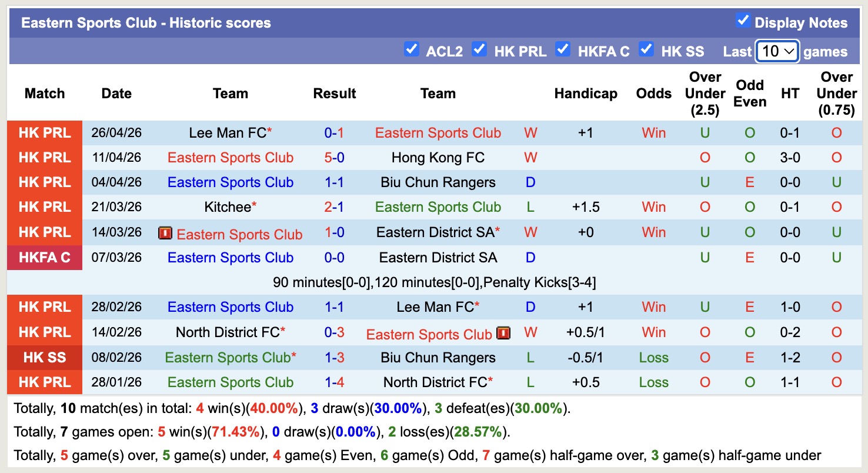The width and height of the screenshot is (868, 473).
Task: Click the red card icon after Eastern Sports Club on 14/02
Action: click(504, 334)
